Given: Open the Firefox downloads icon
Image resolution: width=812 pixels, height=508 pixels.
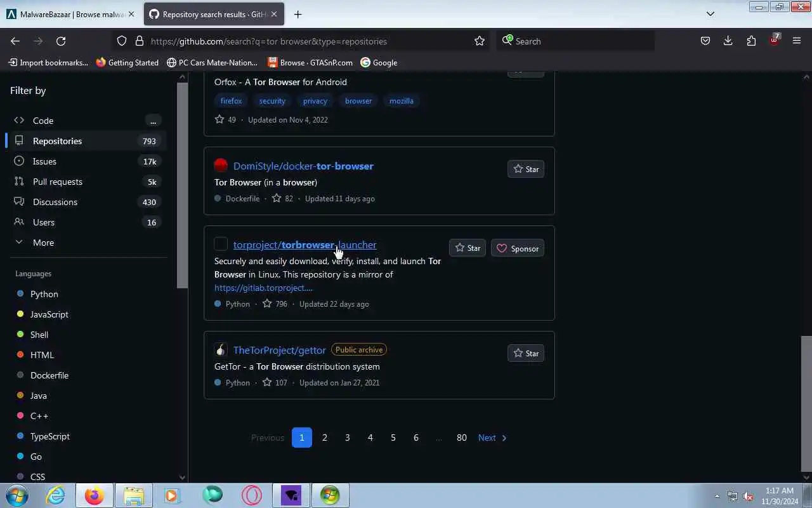Looking at the screenshot, I should 728,41.
